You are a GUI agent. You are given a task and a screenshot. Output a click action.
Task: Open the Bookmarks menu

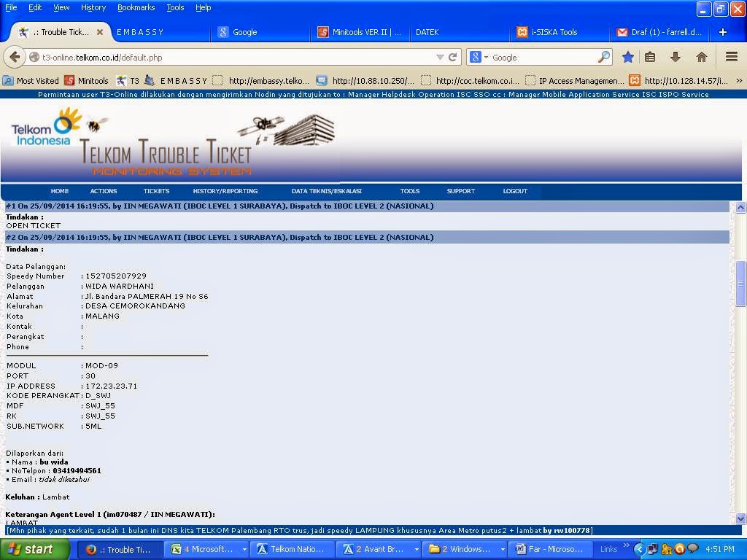[136, 7]
